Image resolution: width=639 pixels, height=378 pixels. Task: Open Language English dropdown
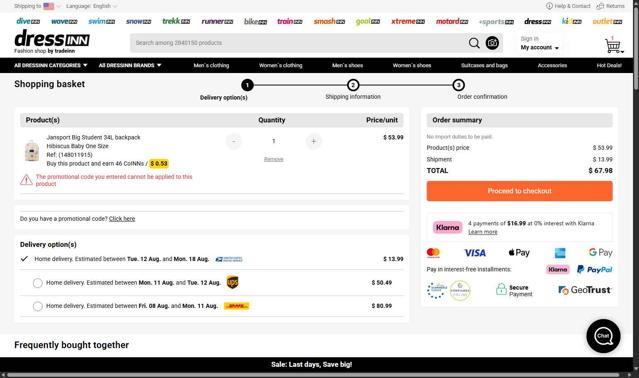click(91, 6)
